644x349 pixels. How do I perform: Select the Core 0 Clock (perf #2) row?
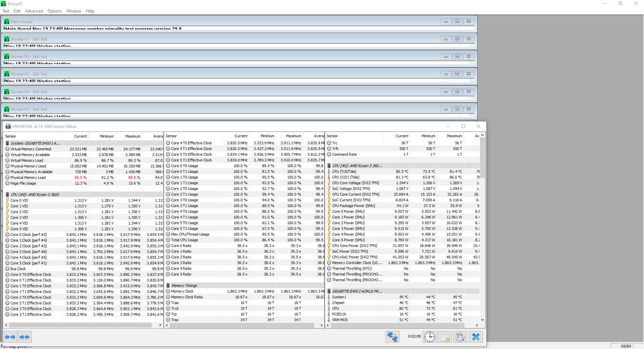click(x=83, y=235)
